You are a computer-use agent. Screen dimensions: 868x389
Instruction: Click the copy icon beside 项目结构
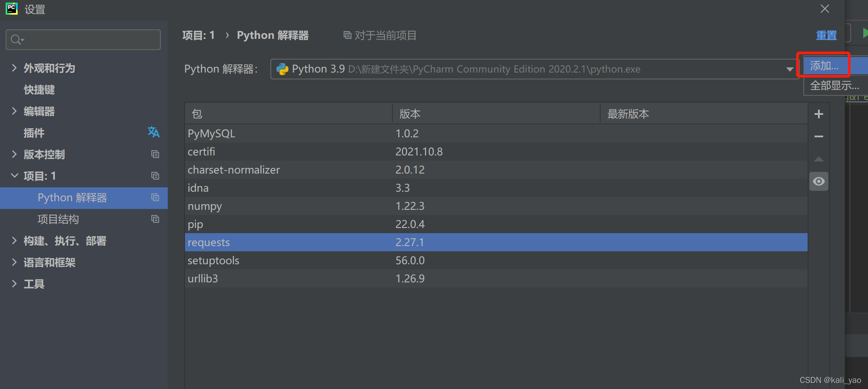tap(155, 219)
